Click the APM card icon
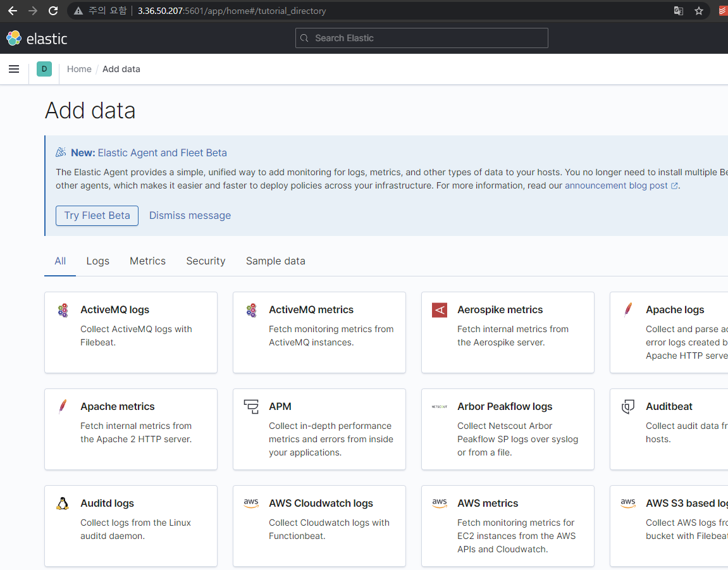728x570 pixels. pyautogui.click(x=251, y=407)
